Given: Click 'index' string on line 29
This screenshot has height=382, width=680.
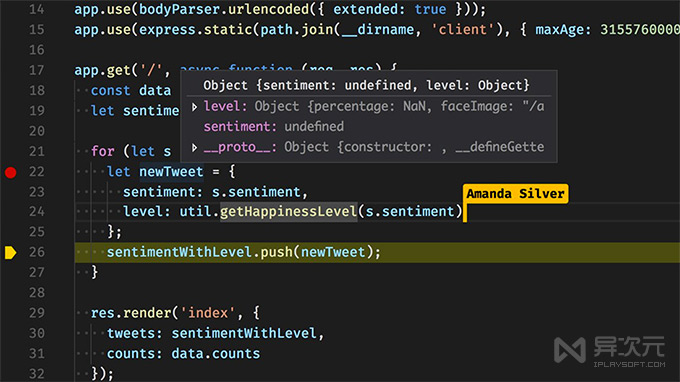Looking at the screenshot, I should [x=208, y=313].
